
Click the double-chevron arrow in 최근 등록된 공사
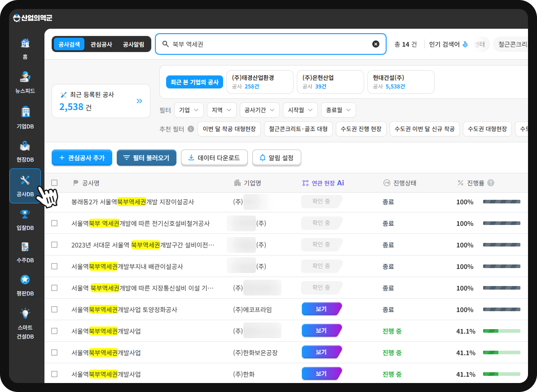coord(139,101)
